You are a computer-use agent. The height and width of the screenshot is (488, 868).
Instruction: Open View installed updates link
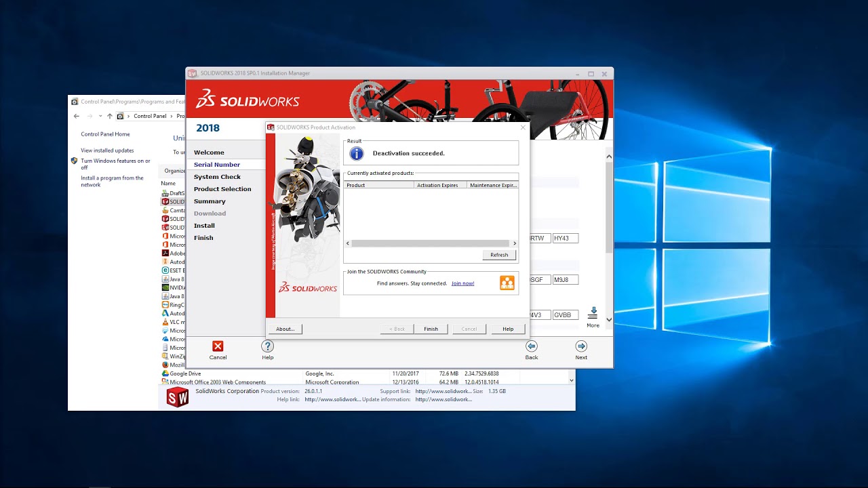point(107,150)
